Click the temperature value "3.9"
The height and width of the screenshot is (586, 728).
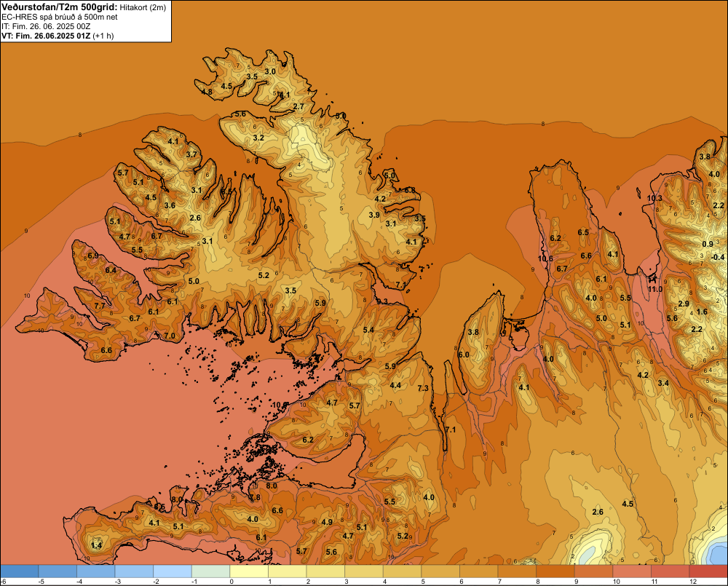point(374,215)
